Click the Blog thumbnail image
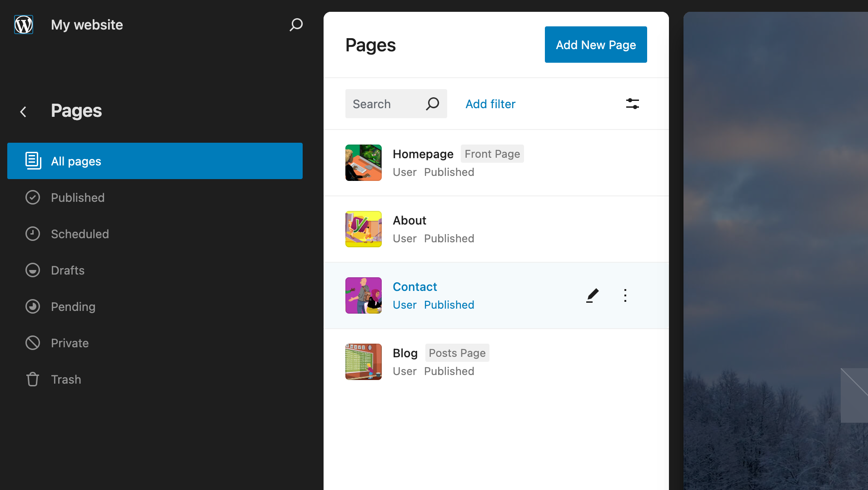This screenshot has width=868, height=490. coord(364,362)
